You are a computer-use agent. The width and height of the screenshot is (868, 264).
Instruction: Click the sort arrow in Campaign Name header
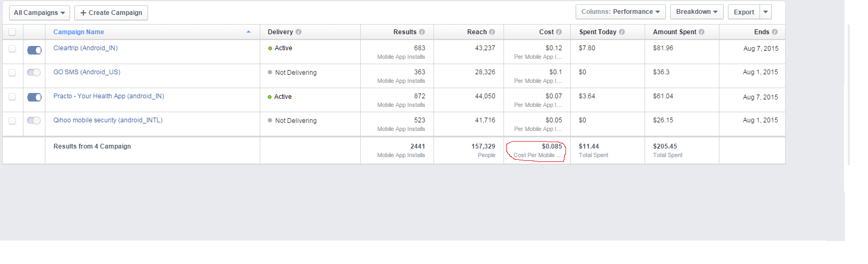pos(249,32)
